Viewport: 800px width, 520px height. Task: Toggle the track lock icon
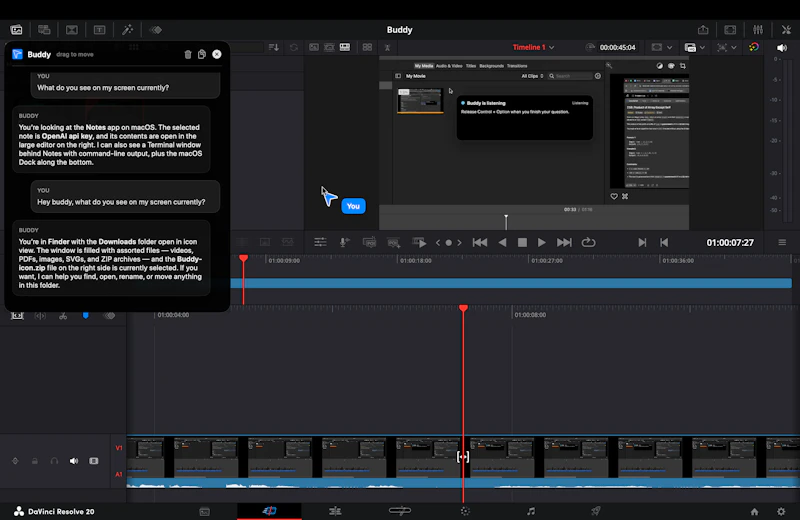(x=35, y=461)
